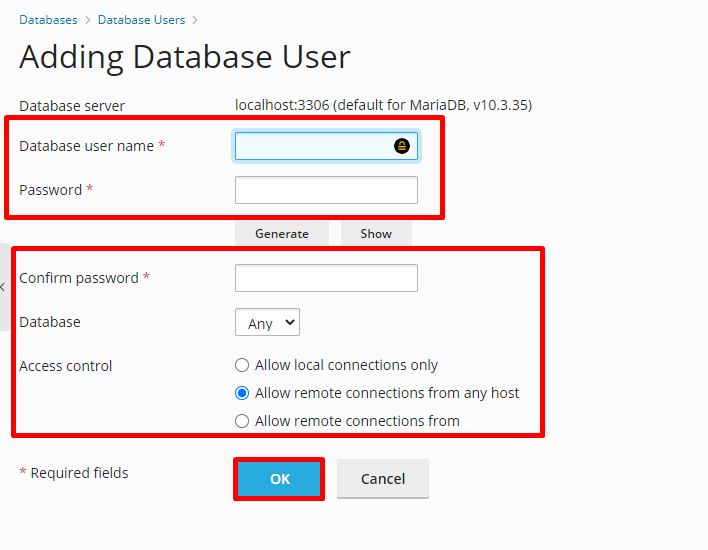Open the Database Users breadcrumb link

point(141,19)
